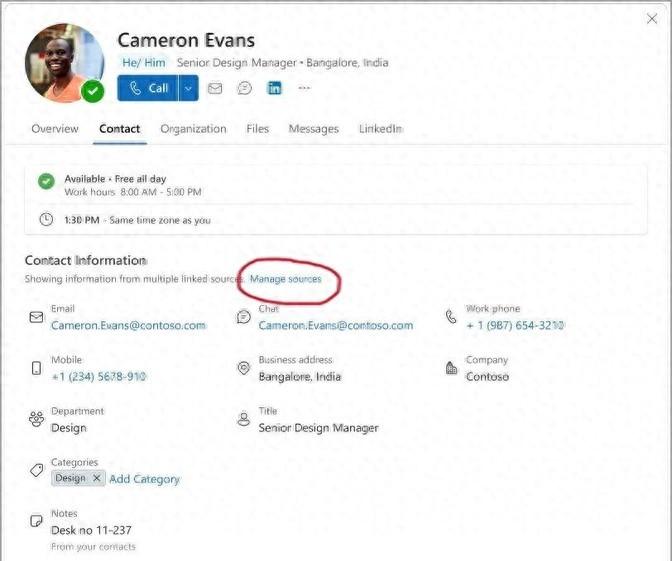The width and height of the screenshot is (672, 561).
Task: Go to the Files tab
Action: click(x=258, y=129)
